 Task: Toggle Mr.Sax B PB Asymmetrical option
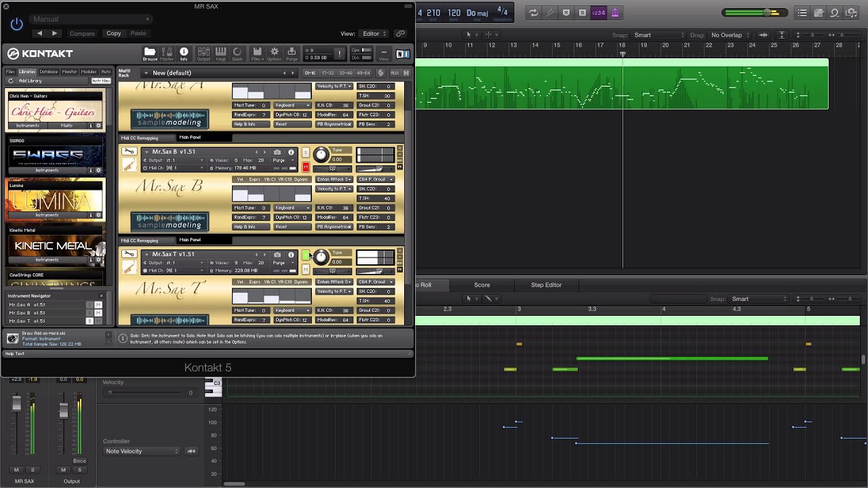pos(334,227)
